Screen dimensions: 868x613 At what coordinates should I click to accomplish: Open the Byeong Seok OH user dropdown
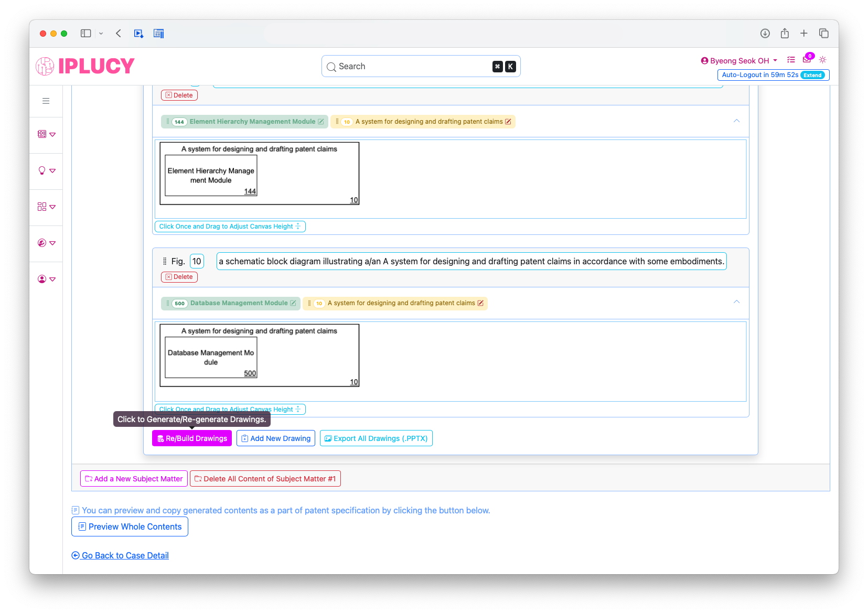[x=739, y=61]
